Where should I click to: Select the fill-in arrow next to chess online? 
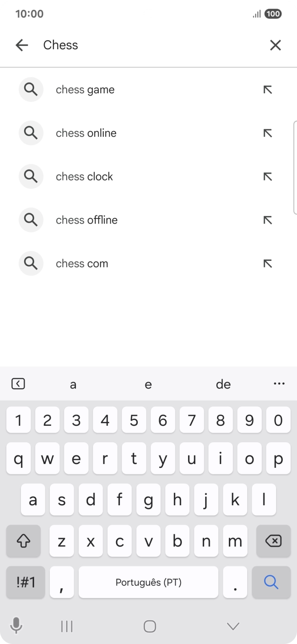click(x=268, y=133)
